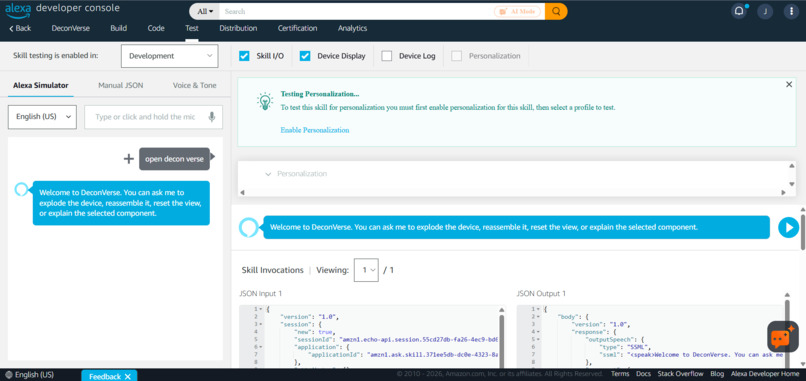Play the Alexa response audio
The height and width of the screenshot is (381, 806).
coord(789,227)
